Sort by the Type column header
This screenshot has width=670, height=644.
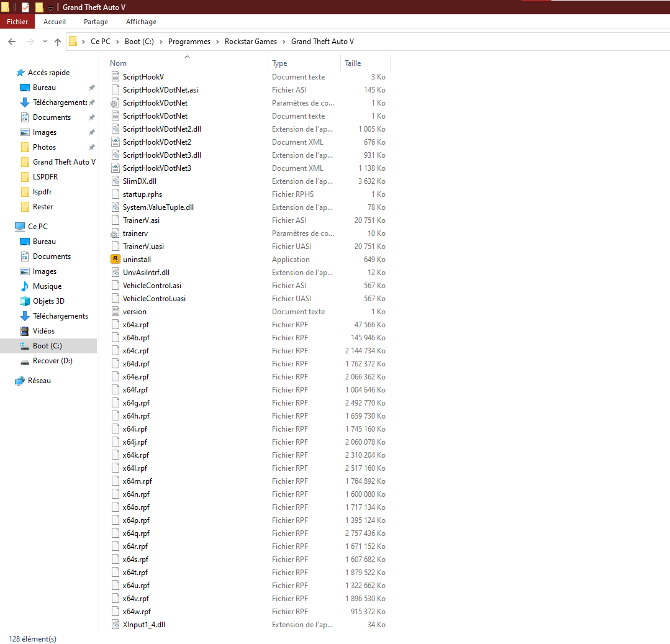[279, 63]
